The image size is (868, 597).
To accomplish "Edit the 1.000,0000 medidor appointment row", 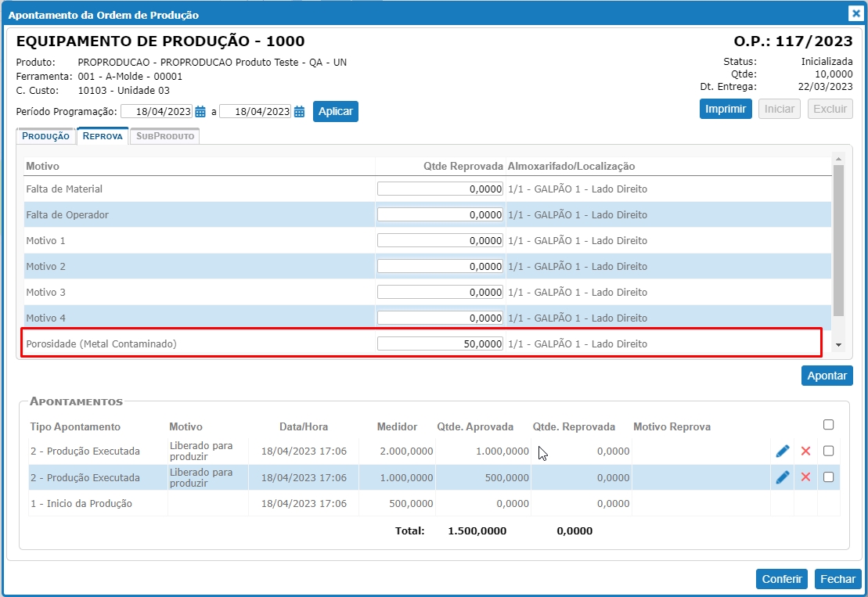I will click(782, 477).
